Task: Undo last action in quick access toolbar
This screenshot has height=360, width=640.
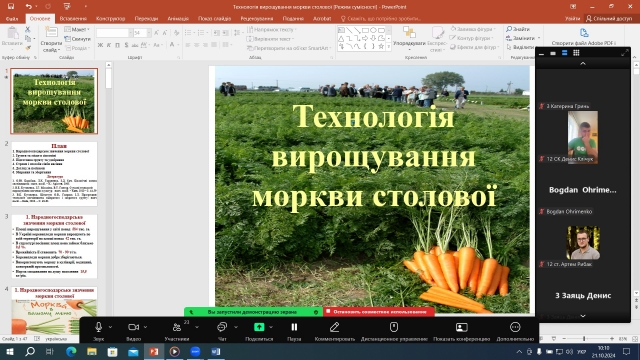Action: click(28, 7)
